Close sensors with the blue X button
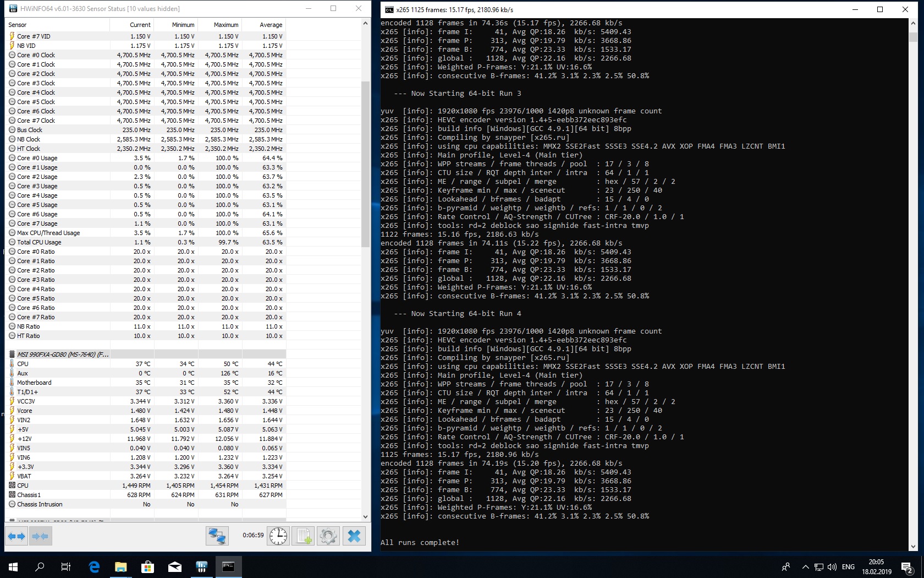The height and width of the screenshot is (578, 924). 354,536
